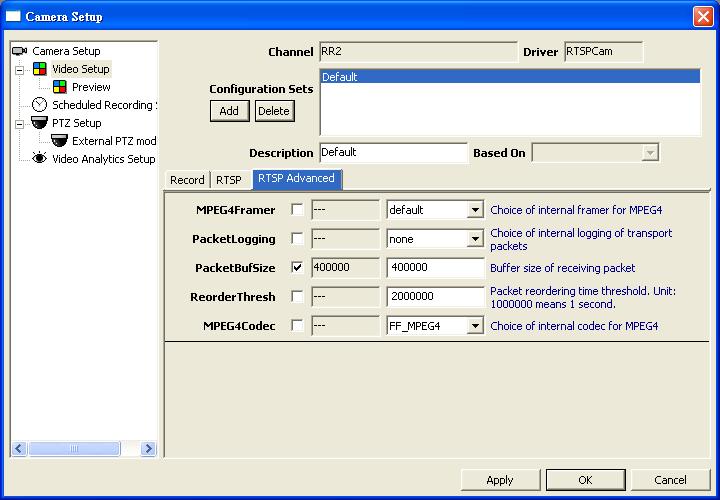
Task: Click the Preview node icon
Action: coord(59,87)
